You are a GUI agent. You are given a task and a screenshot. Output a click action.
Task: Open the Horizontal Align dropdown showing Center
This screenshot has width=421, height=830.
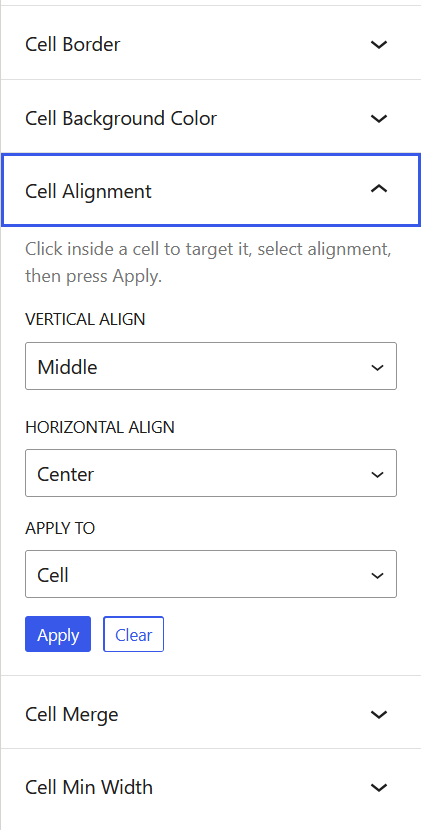click(x=211, y=473)
